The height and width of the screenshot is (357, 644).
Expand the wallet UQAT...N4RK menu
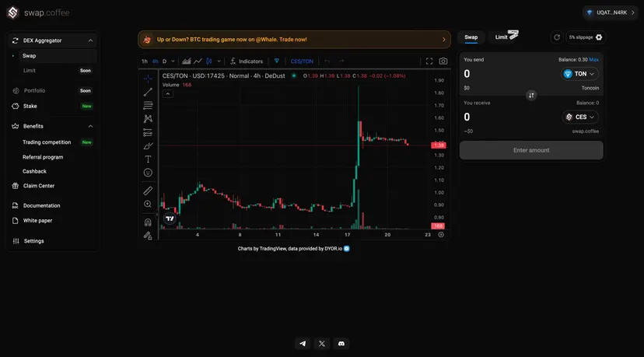pos(611,12)
